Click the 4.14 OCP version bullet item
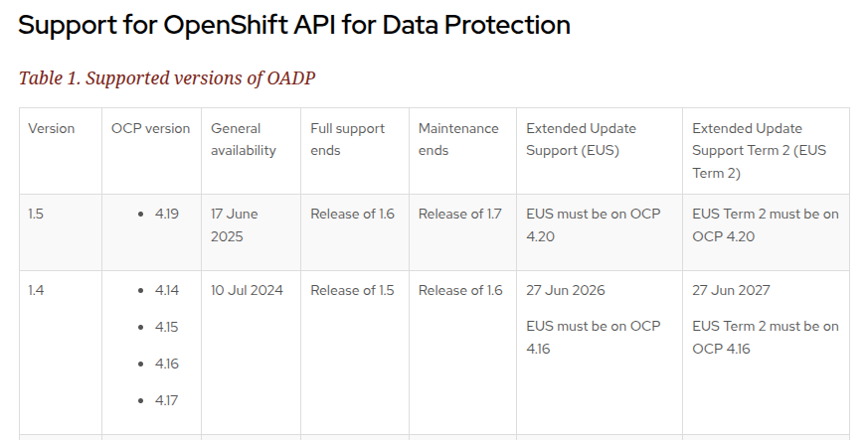 coord(167,290)
